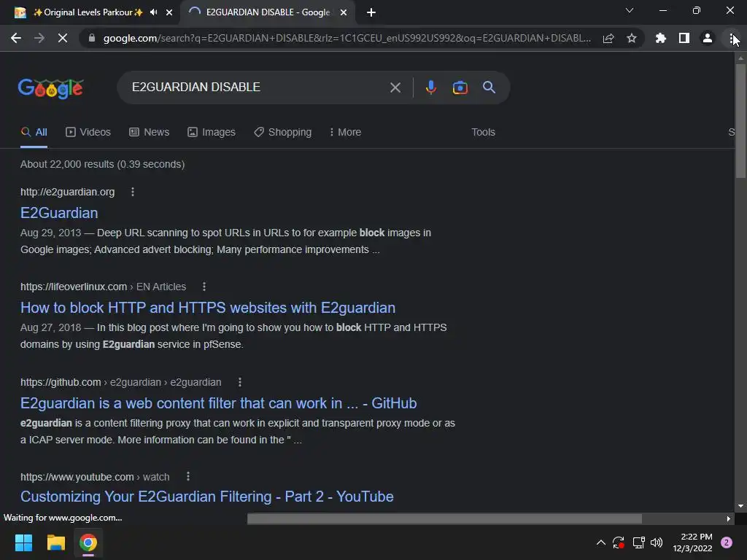Mute audio on the Parkour tab
747x560 pixels.
[x=153, y=12]
